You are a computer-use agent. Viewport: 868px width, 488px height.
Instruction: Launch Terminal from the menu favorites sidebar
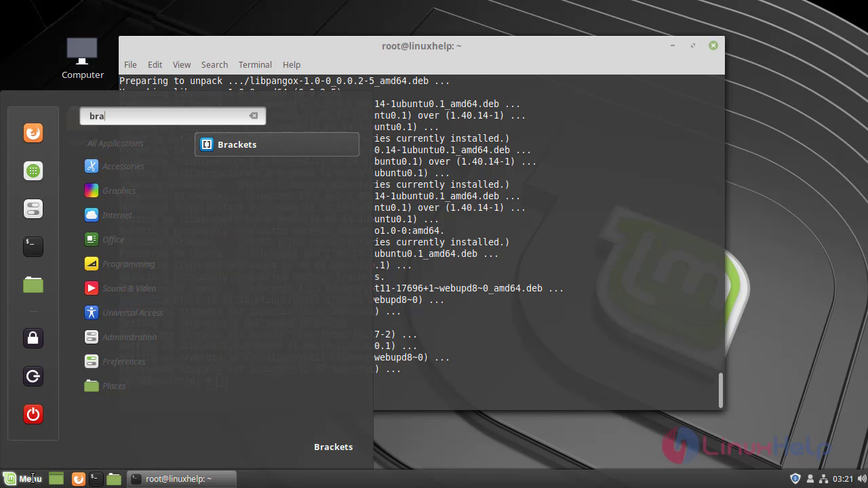(33, 247)
